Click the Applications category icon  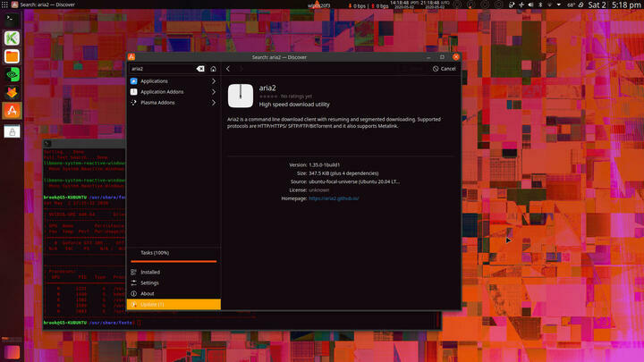(134, 81)
